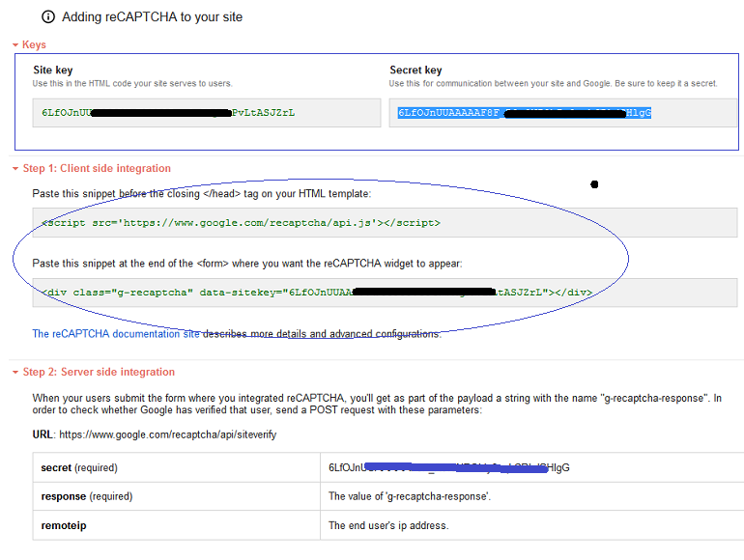Viewport: 744px width, 560px height.
Task: Click the 'Secret key' heading
Action: click(415, 70)
